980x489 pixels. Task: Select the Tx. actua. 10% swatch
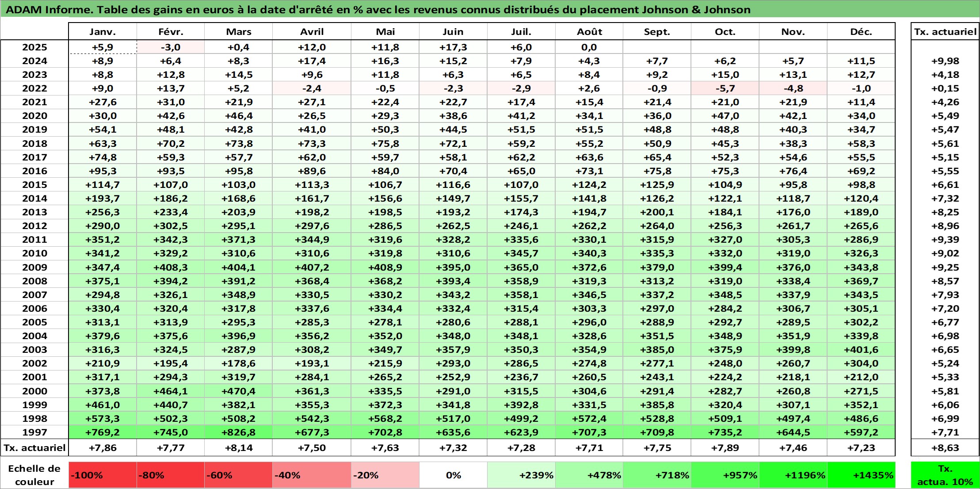click(945, 475)
